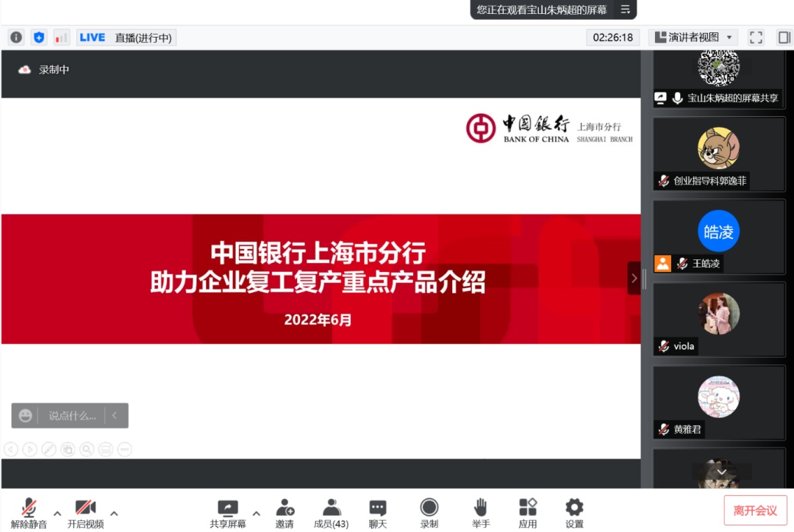Toggle the side panel layout icon
The height and width of the screenshot is (532, 794).
click(784, 37)
